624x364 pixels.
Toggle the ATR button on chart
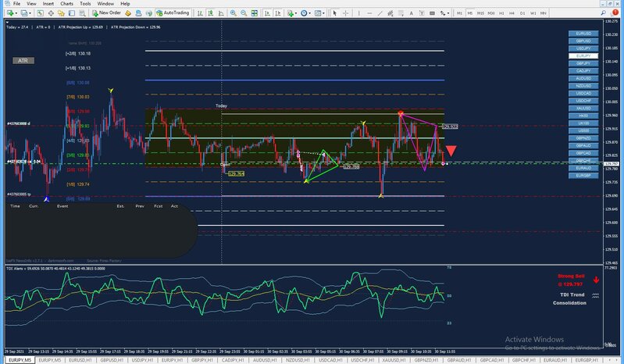point(23,60)
